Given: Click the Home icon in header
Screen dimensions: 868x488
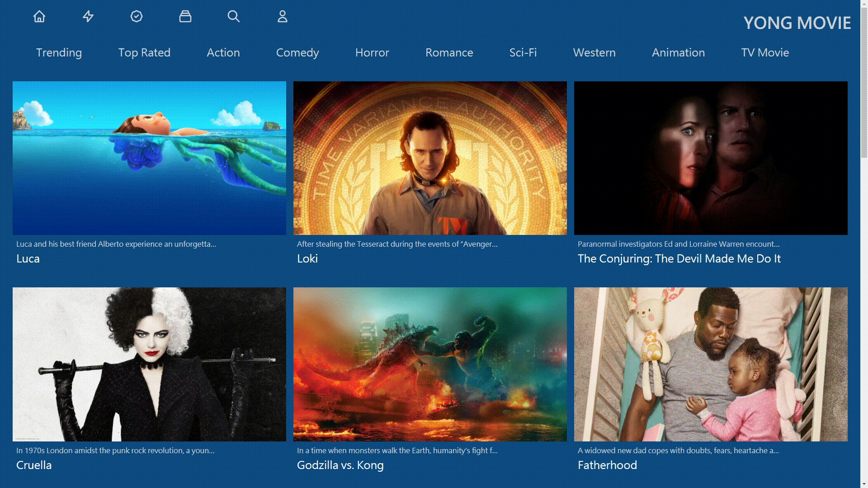Looking at the screenshot, I should 39,17.
